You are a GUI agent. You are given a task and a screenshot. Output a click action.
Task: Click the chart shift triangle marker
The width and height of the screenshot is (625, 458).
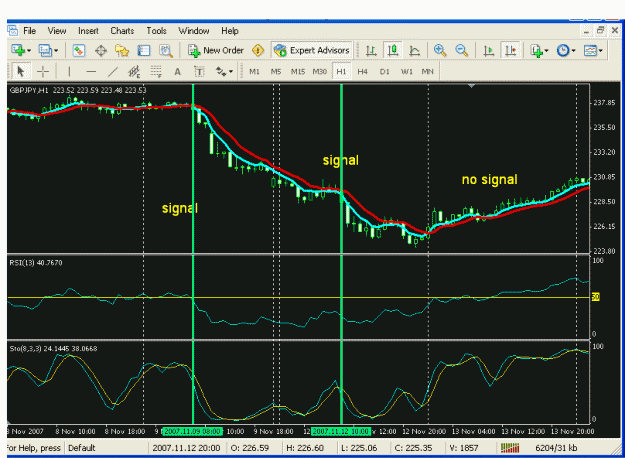tap(472, 86)
